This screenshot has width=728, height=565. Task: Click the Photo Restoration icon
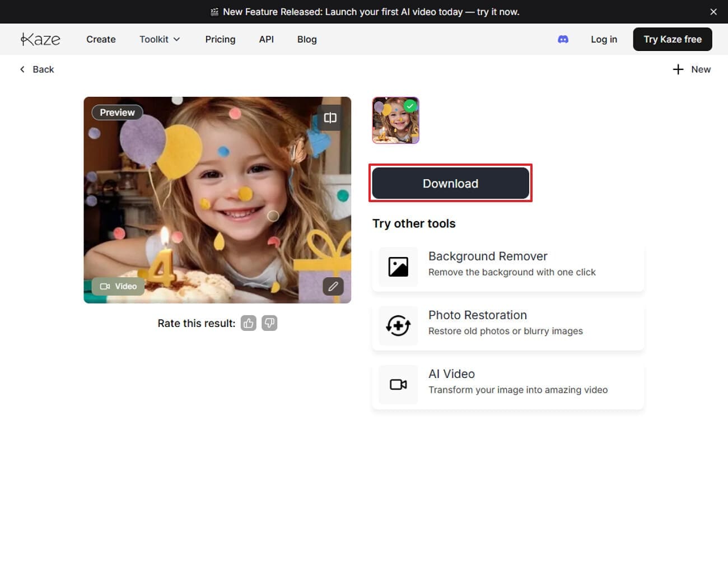(398, 325)
